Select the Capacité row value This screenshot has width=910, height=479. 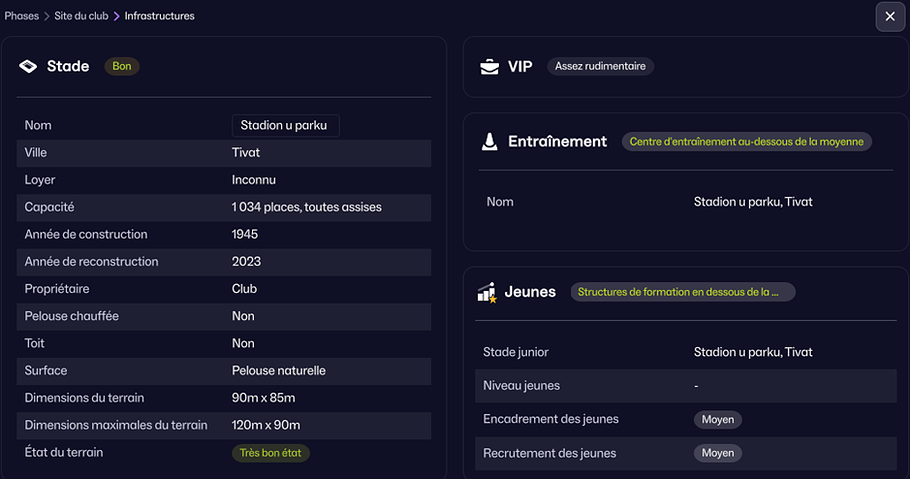(x=306, y=207)
